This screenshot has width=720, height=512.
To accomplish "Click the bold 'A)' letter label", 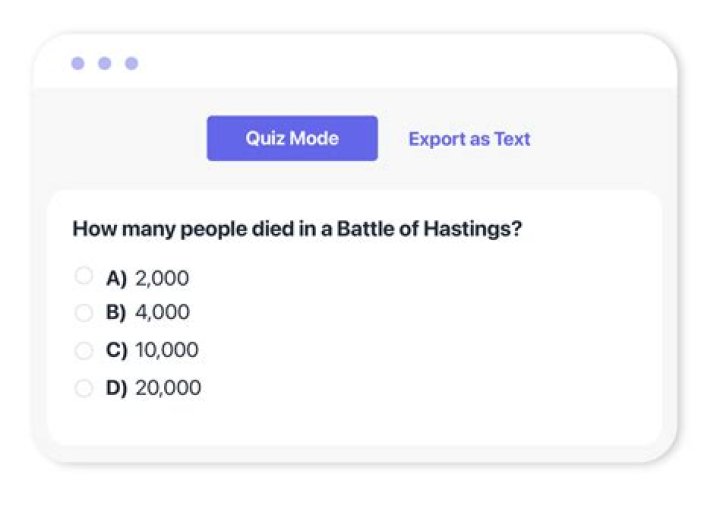I will click(x=116, y=278).
